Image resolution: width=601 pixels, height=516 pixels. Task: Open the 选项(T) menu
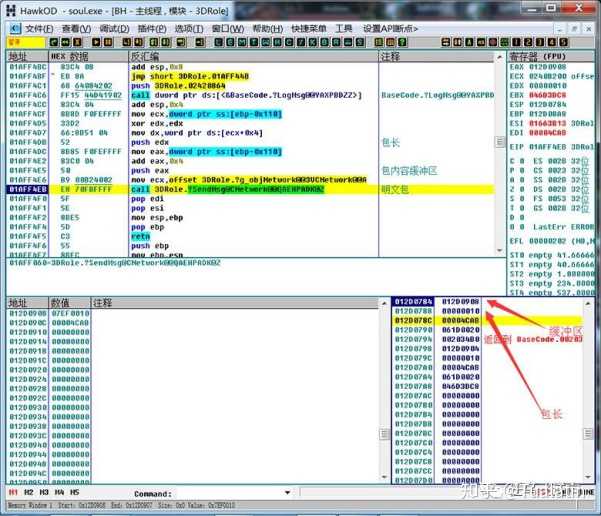click(189, 29)
